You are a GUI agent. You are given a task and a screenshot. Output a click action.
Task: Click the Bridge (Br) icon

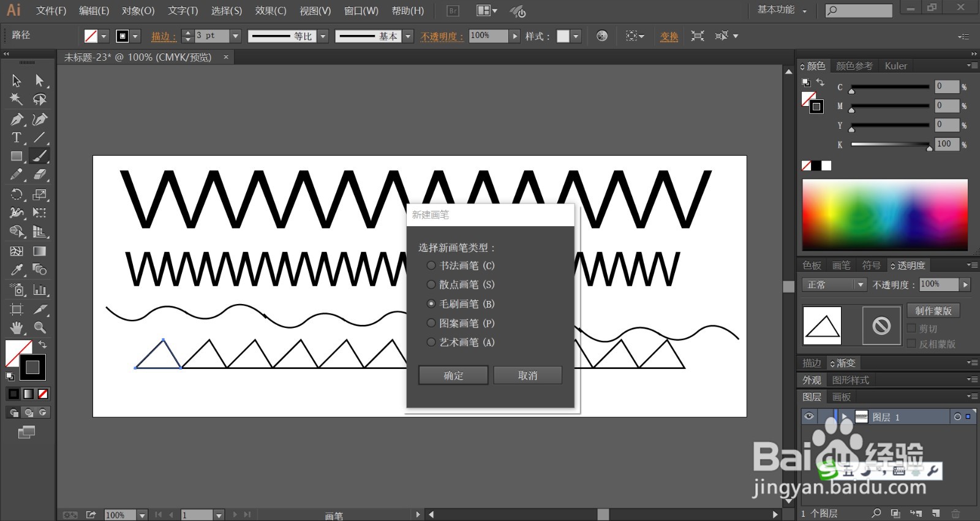coord(453,10)
